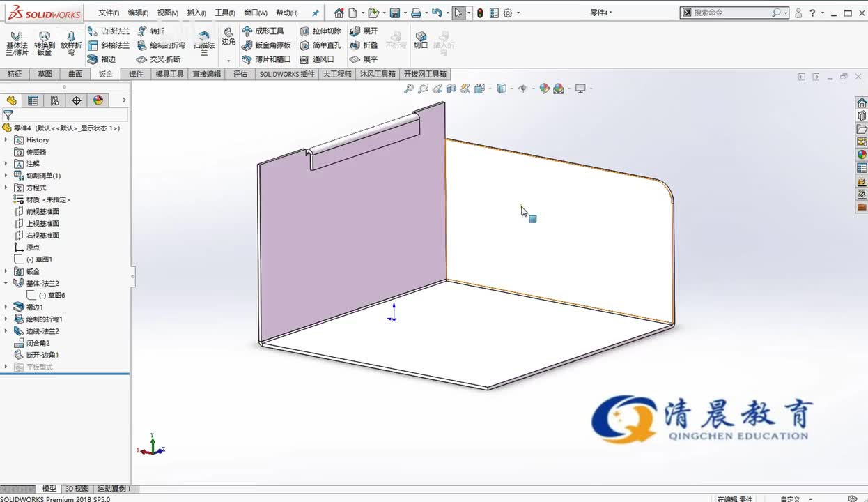Open the DimXpertManager crosshair panel tab
Viewport: 868px width, 502px height.
coord(76,100)
